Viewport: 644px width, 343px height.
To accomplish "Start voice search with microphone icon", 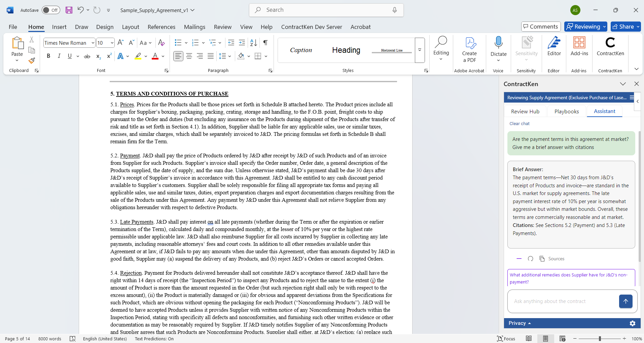I will (394, 10).
